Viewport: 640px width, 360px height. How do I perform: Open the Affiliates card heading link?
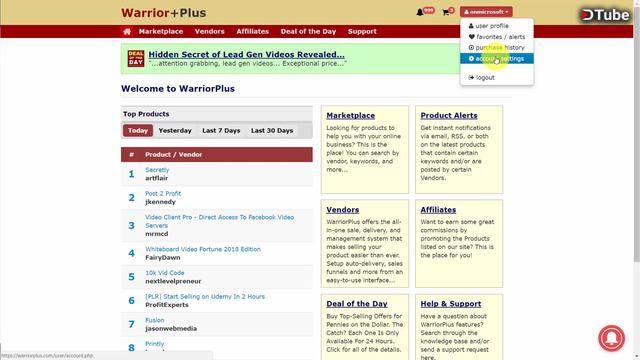[x=438, y=210]
